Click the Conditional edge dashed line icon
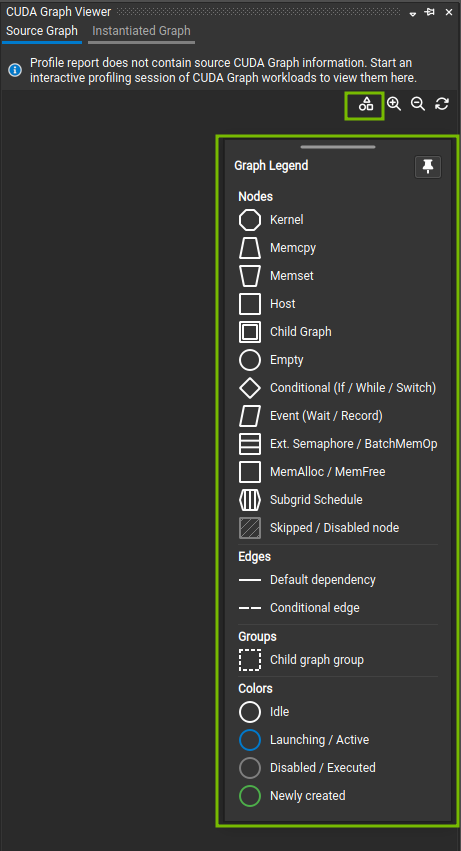 250,608
